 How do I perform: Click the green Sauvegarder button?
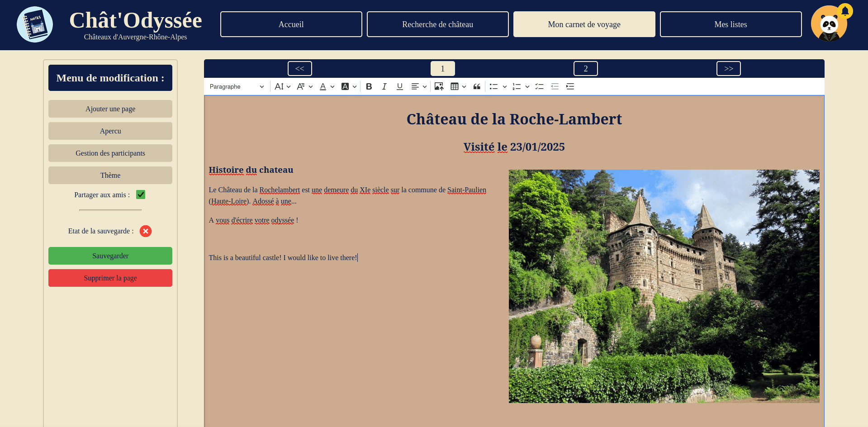pos(110,256)
